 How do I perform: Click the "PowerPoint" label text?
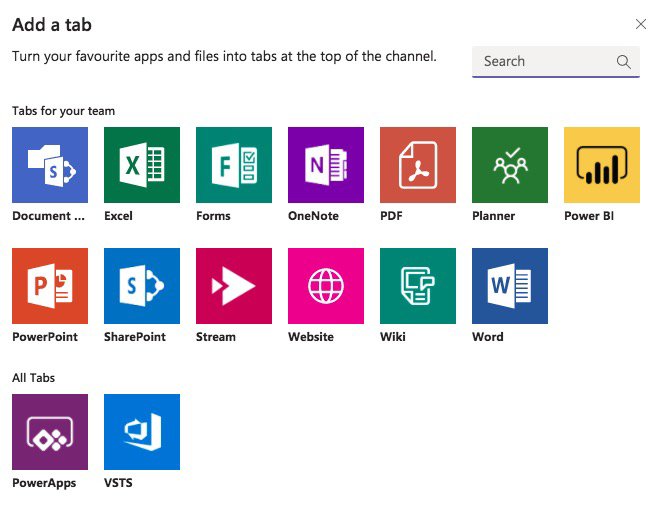coord(45,337)
